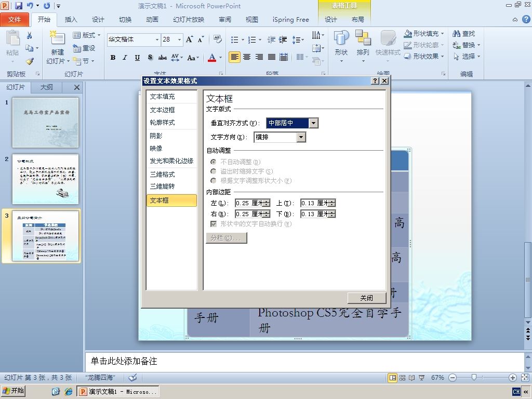Open the iSpring Free tab

tap(291, 20)
